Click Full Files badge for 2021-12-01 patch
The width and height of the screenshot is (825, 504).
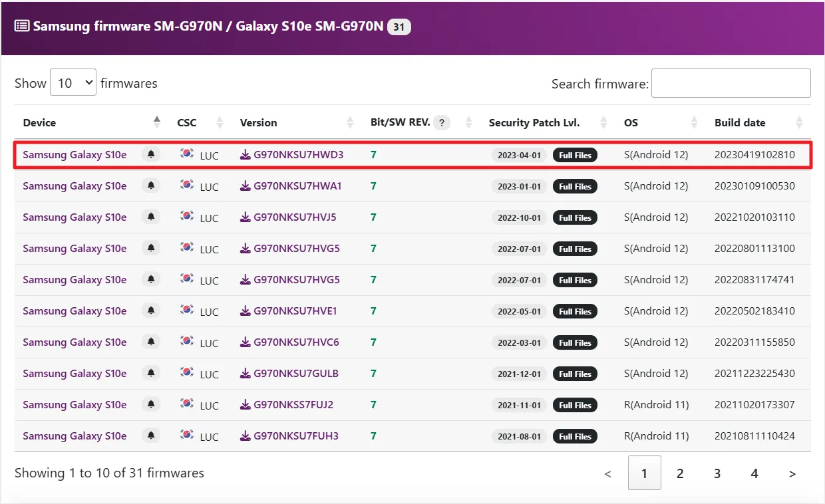coord(575,374)
